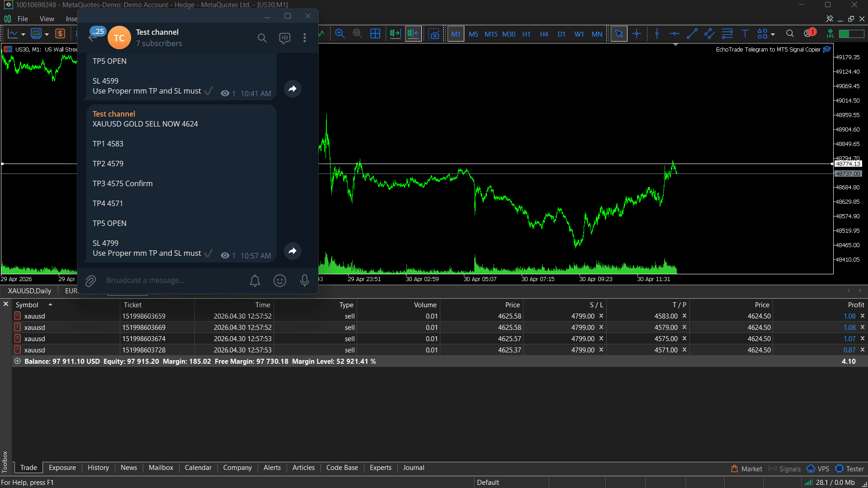Open the XAUUSD,Daily chart tab
Image resolution: width=868 pixels, height=488 pixels.
click(x=30, y=291)
